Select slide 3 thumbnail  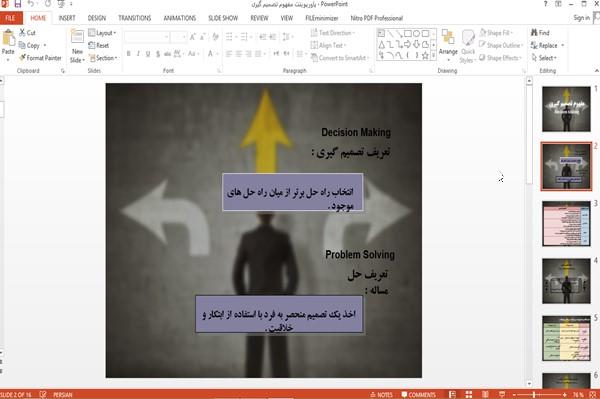click(566, 223)
